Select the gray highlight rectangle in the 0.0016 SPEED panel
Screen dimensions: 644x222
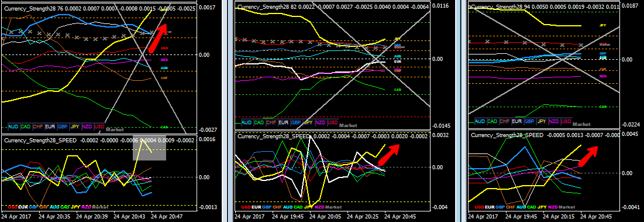(x=150, y=148)
